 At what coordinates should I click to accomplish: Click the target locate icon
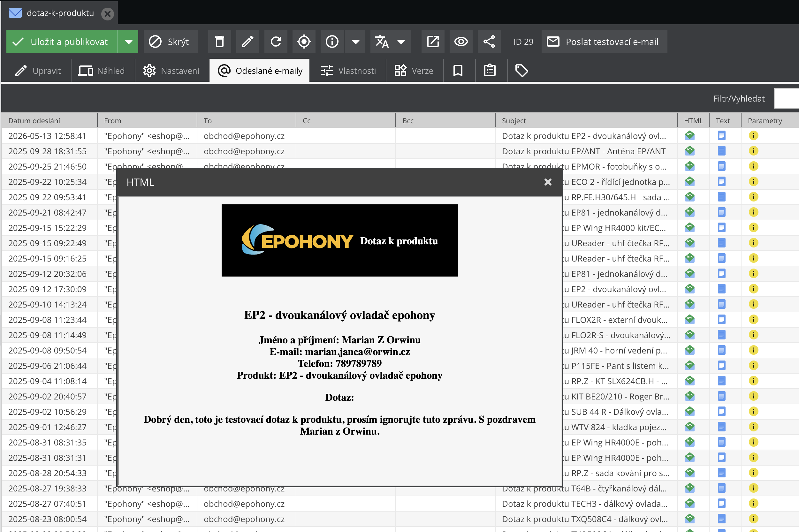coord(304,42)
